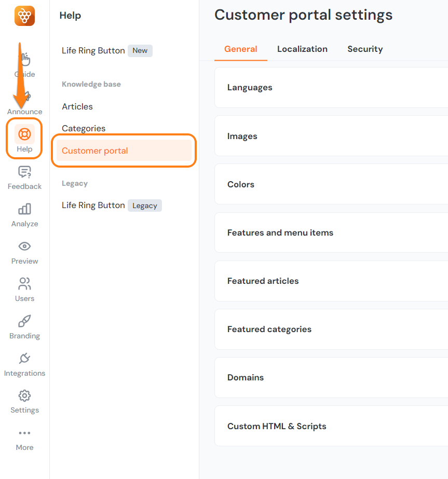The height and width of the screenshot is (479, 448).
Task: Open Settings via the gear icon
Action: coord(24,401)
